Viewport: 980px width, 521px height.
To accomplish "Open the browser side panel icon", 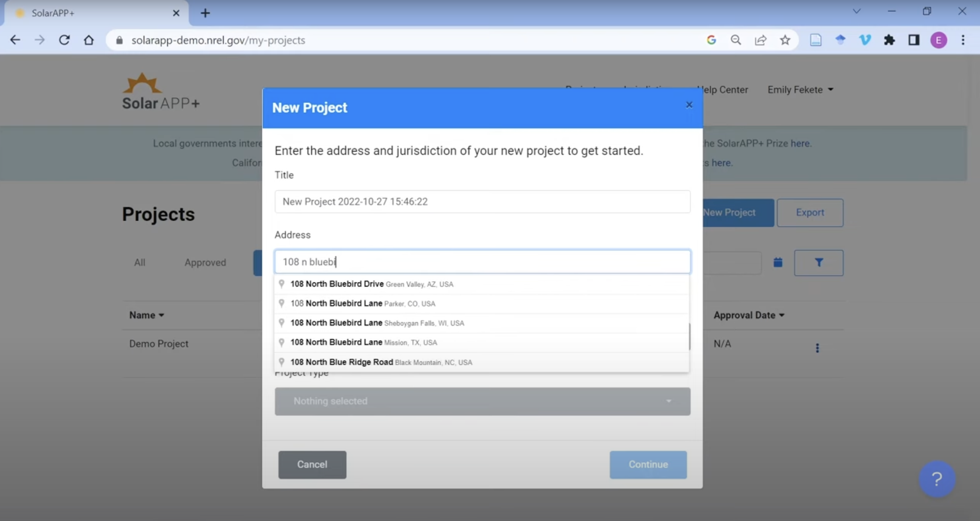I will tap(914, 40).
